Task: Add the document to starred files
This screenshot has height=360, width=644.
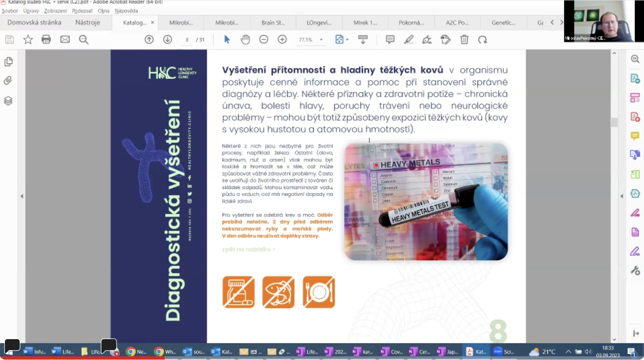Action: click(x=28, y=40)
